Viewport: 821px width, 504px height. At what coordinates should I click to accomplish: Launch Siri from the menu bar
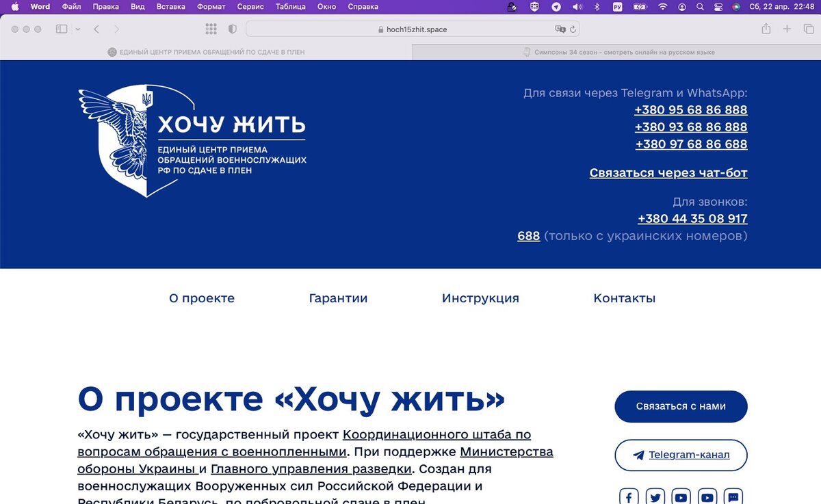tap(736, 7)
